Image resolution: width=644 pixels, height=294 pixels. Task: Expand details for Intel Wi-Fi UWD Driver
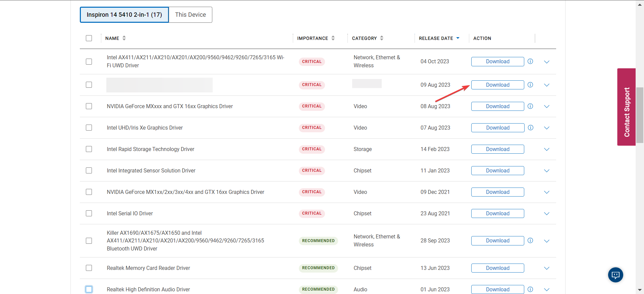tap(547, 62)
